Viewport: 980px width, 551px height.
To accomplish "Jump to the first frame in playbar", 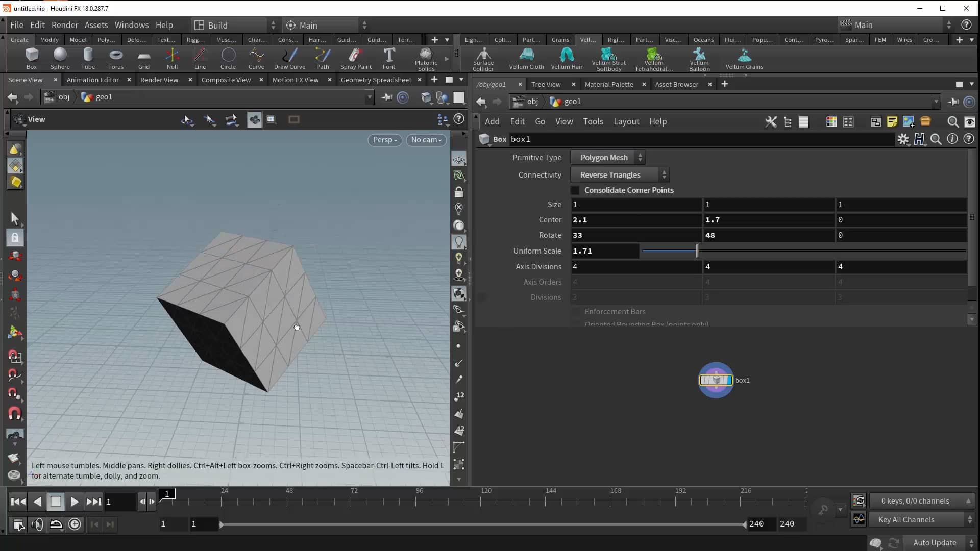I will pos(18,502).
